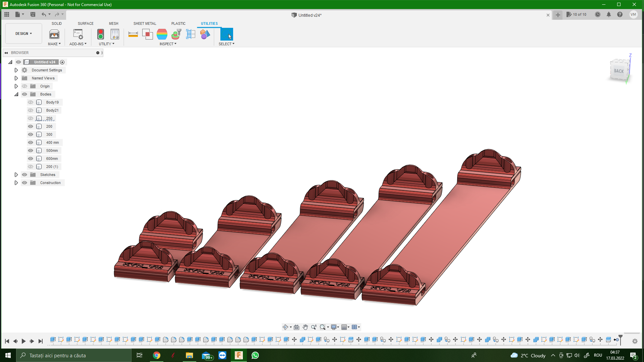
Task: Open Scripts and Add-Ins icon
Action: pos(78,34)
